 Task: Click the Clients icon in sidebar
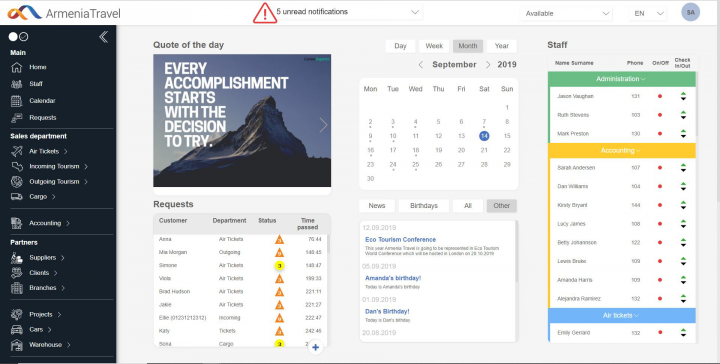click(x=17, y=273)
